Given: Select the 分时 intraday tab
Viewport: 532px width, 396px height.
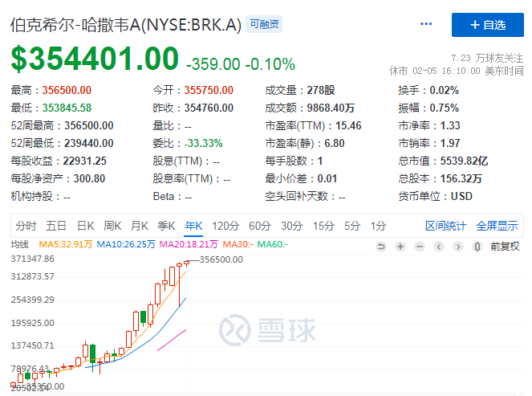Looking at the screenshot, I should (26, 225).
